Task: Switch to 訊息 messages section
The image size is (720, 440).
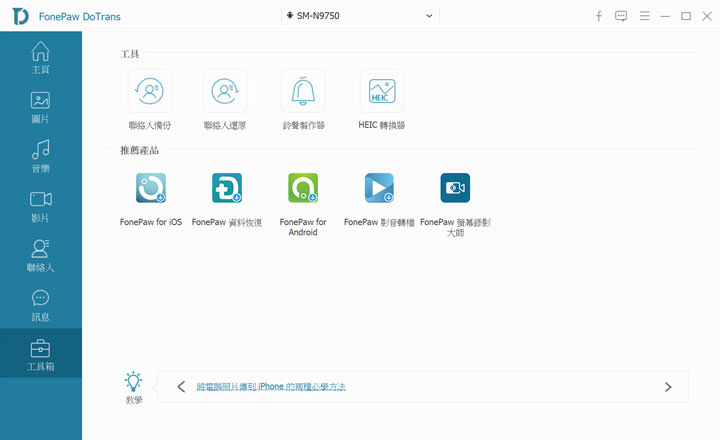Action: point(41,305)
